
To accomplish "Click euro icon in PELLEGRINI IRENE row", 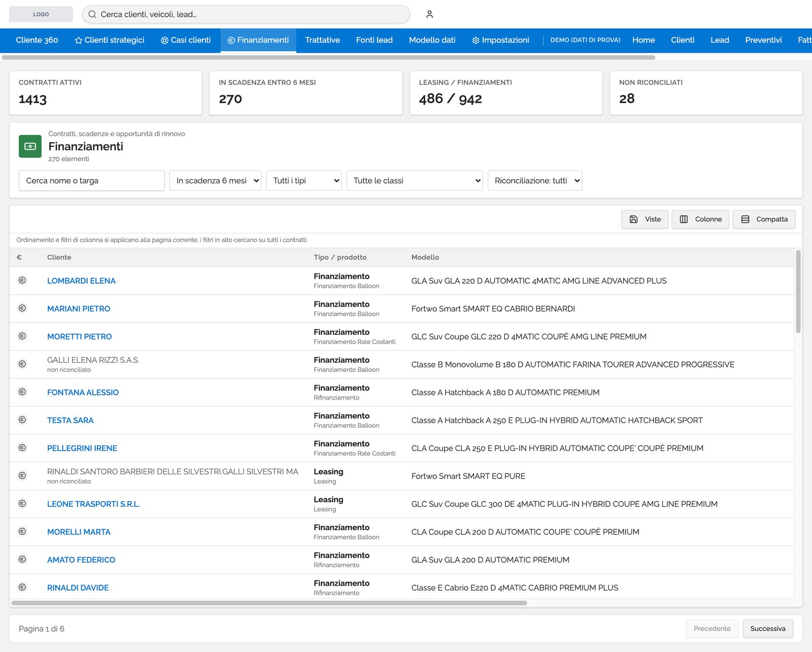I will (x=22, y=448).
